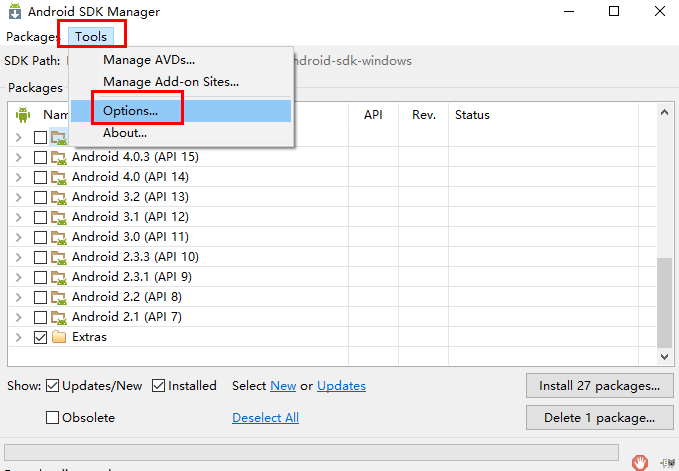Enable the Obsolete checkbox
Viewport: 679px width, 471px height.
[52, 417]
